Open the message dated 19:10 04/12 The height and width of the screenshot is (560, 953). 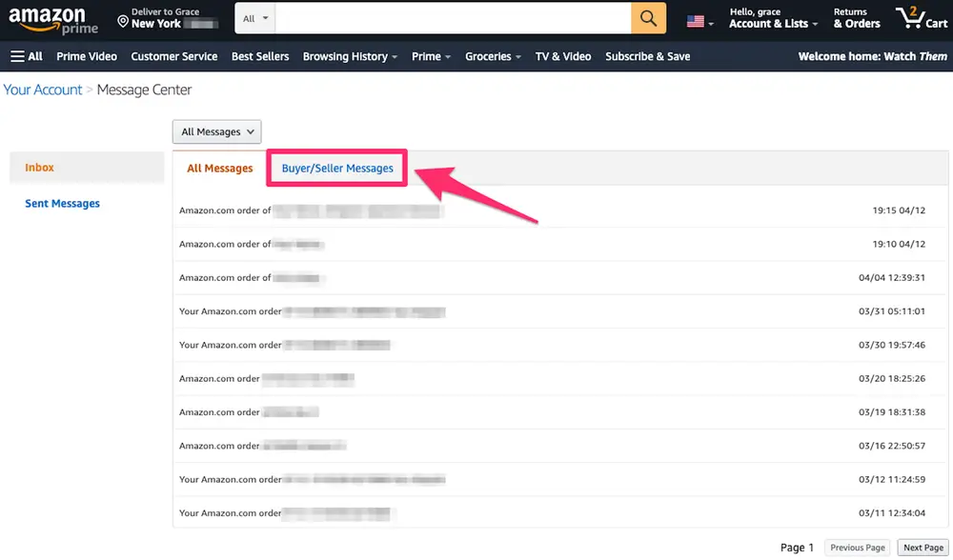click(x=560, y=244)
